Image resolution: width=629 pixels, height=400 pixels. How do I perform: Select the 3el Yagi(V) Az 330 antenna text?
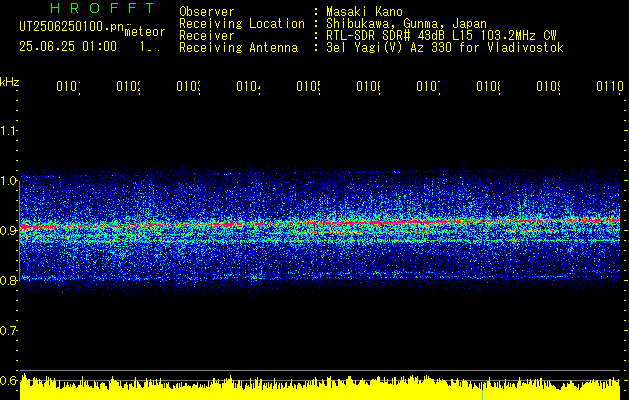[445, 48]
